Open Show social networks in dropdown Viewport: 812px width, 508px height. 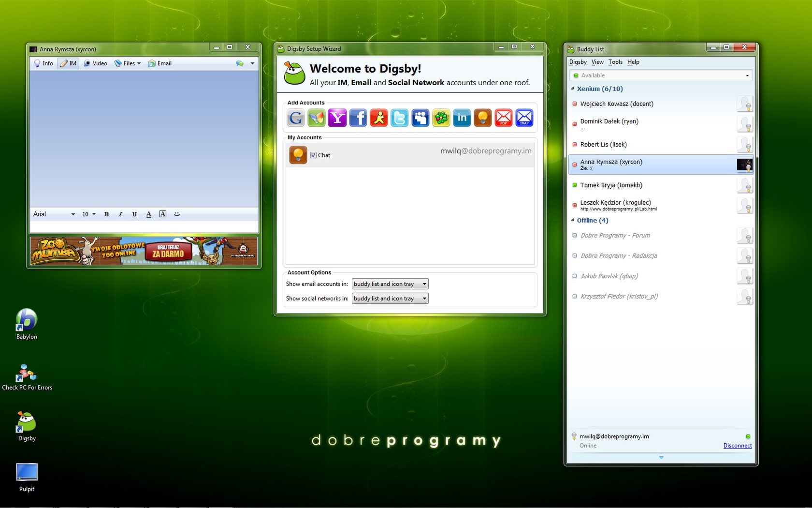(x=390, y=299)
